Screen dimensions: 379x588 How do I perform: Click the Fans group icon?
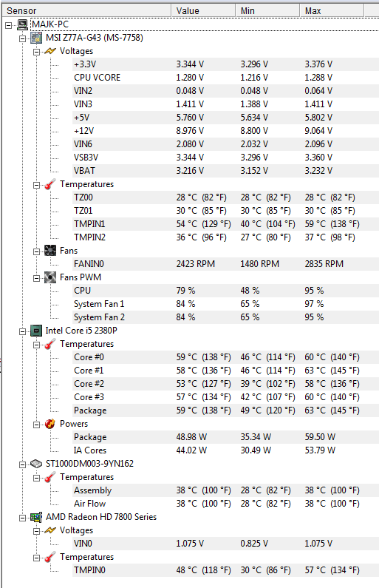coord(50,251)
